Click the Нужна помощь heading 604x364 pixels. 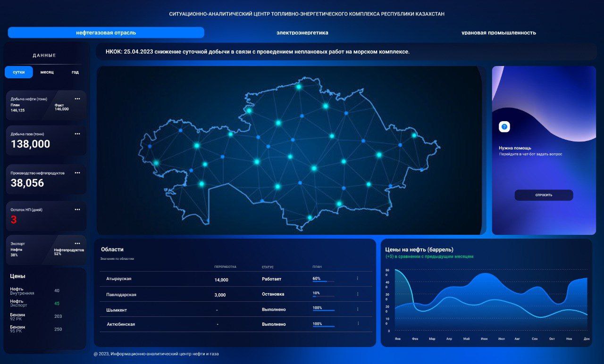coord(515,148)
